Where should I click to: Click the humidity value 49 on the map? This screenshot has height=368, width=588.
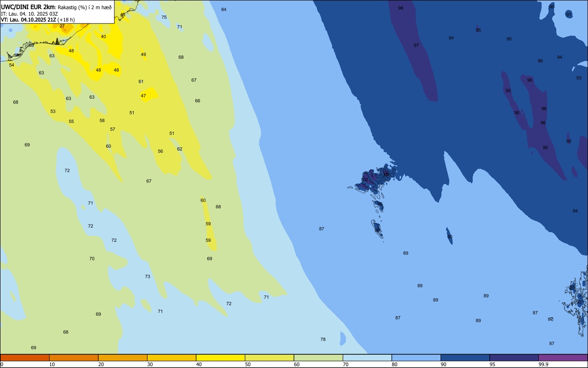coord(143,54)
